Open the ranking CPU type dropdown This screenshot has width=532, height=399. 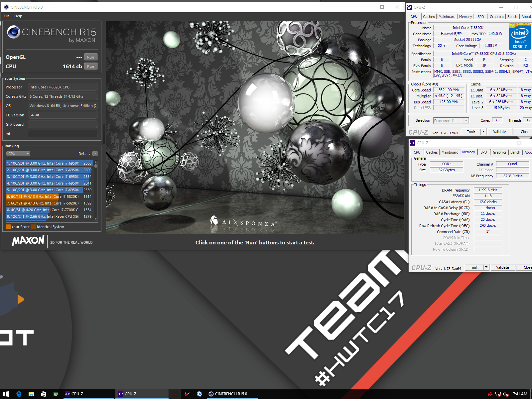coord(18,154)
